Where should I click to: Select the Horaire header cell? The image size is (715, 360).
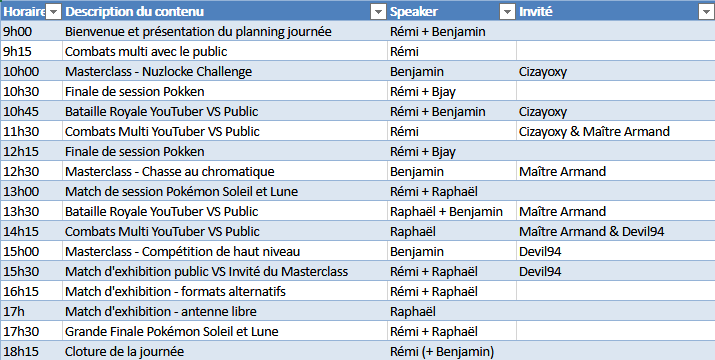31,11
